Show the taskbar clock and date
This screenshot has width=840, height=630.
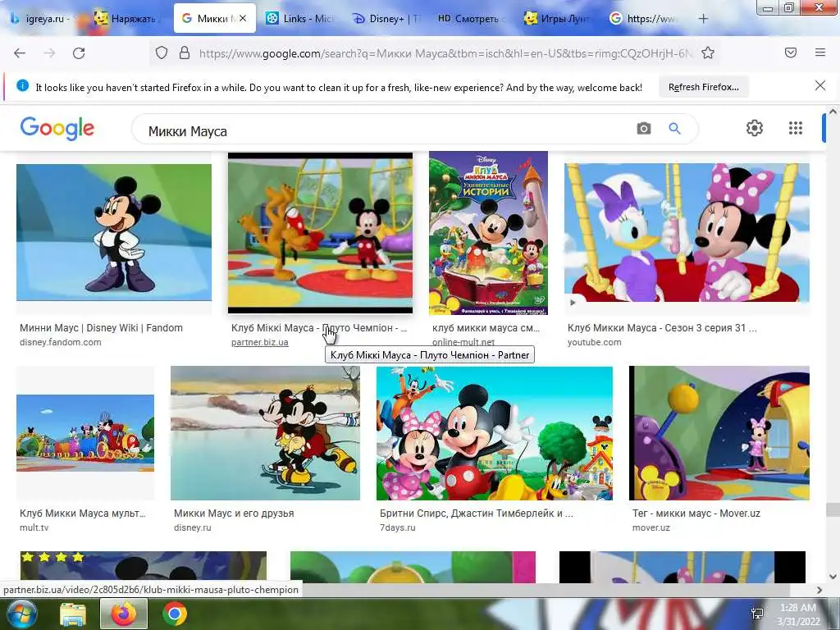click(x=798, y=614)
